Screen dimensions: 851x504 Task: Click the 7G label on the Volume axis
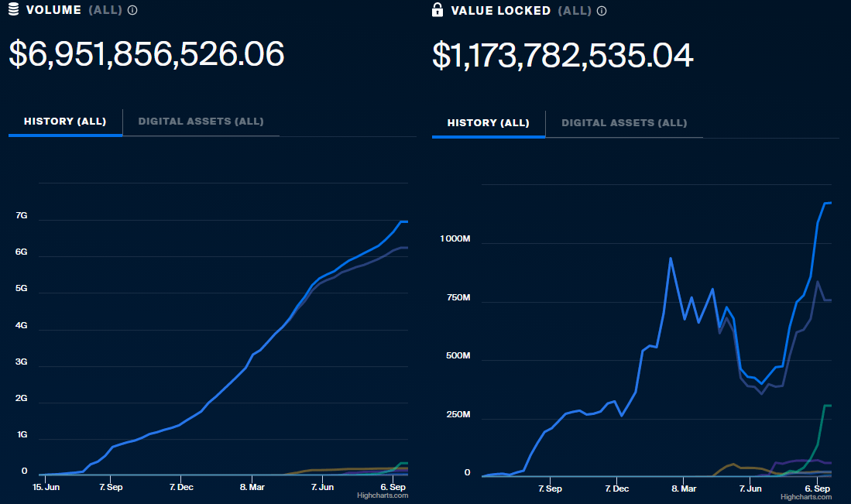[22, 216]
